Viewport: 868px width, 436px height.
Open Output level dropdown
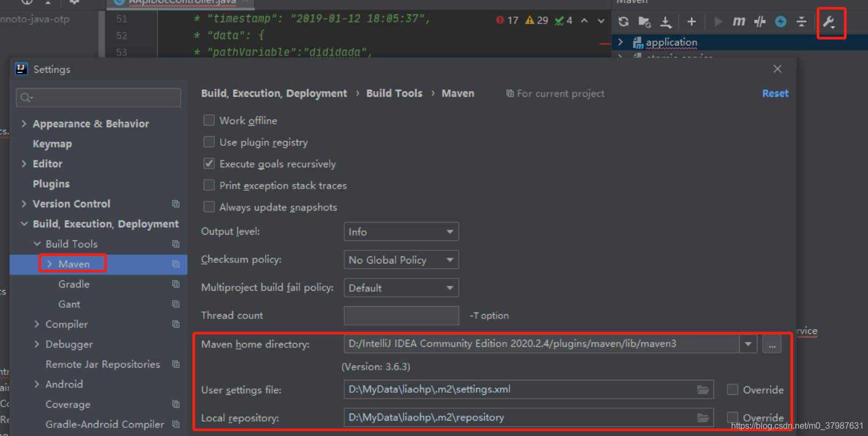coord(401,232)
